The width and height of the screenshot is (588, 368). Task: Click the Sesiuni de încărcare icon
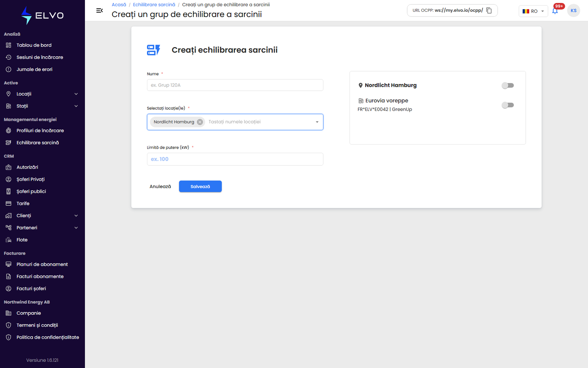pyautogui.click(x=8, y=57)
